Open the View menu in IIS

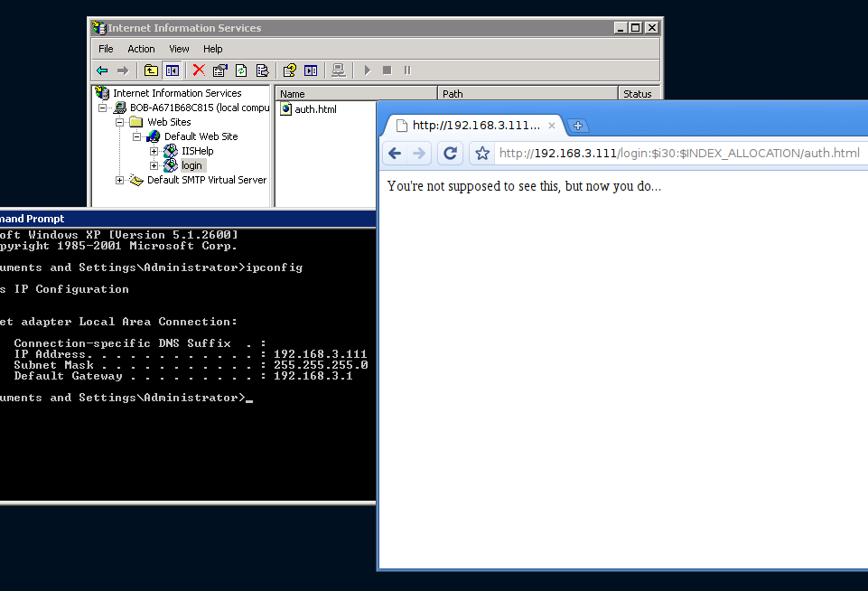tap(179, 49)
